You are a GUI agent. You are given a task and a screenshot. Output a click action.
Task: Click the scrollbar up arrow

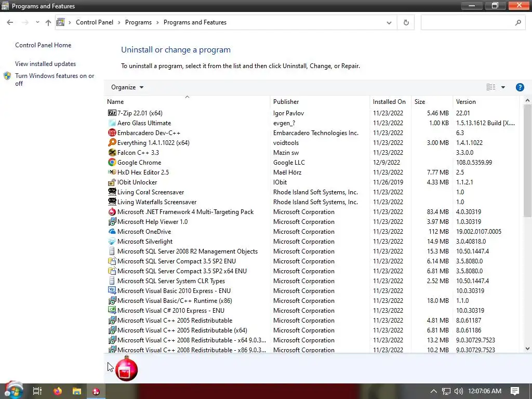point(527,100)
